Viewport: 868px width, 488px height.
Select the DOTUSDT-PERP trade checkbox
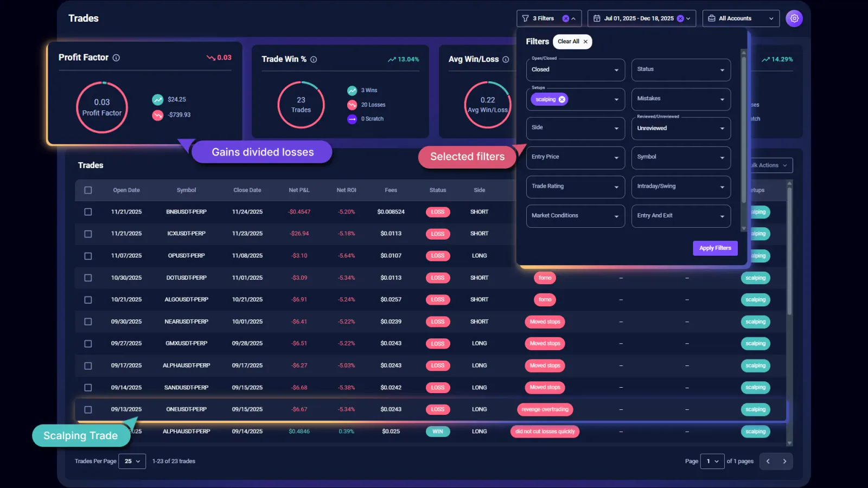[x=88, y=278]
